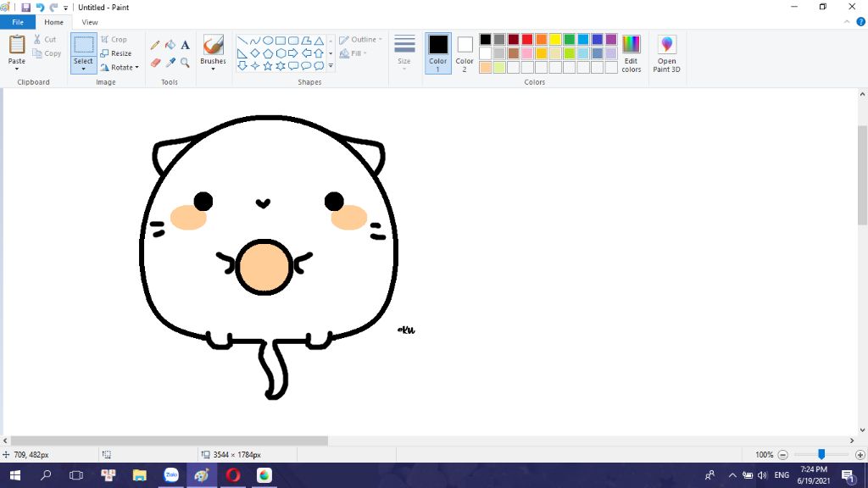Viewport: 868px width, 488px height.
Task: Click the horizontal canvas scrollbar
Action: tap(169, 441)
